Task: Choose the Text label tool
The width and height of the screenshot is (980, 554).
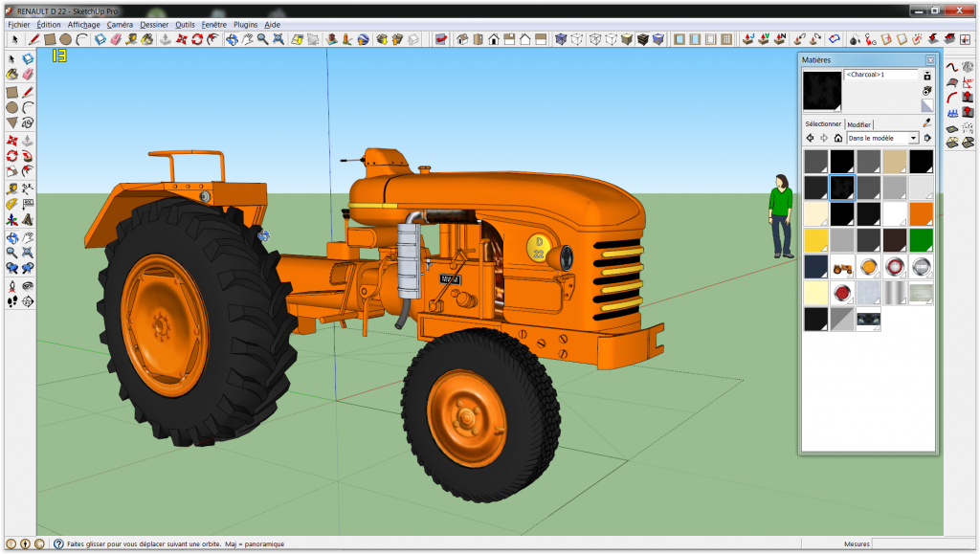Action: coord(28,204)
